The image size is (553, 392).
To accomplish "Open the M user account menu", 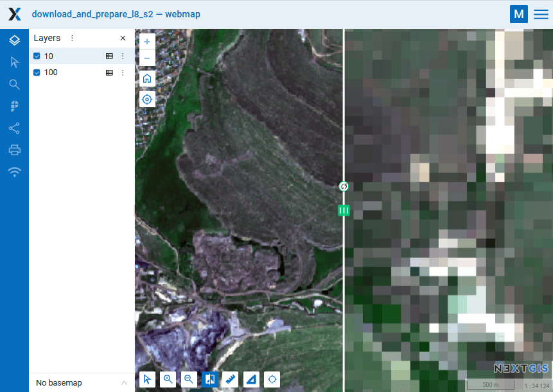I will 518,14.
